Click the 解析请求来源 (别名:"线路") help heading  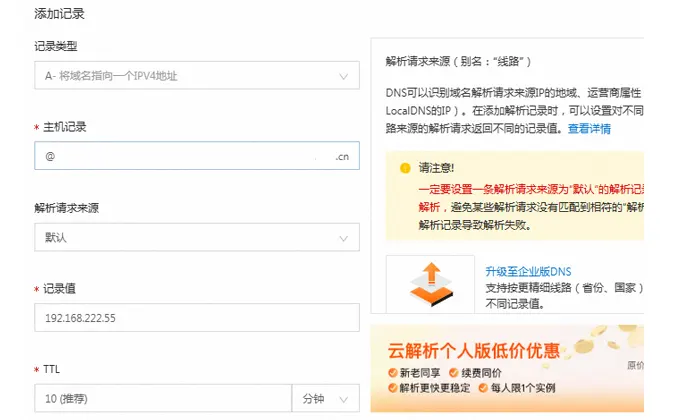(x=464, y=61)
